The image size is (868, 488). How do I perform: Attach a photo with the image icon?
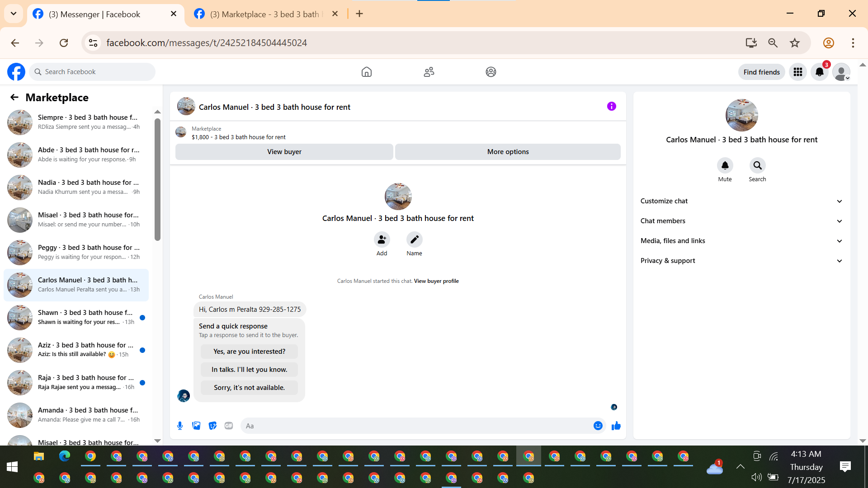coord(196,426)
